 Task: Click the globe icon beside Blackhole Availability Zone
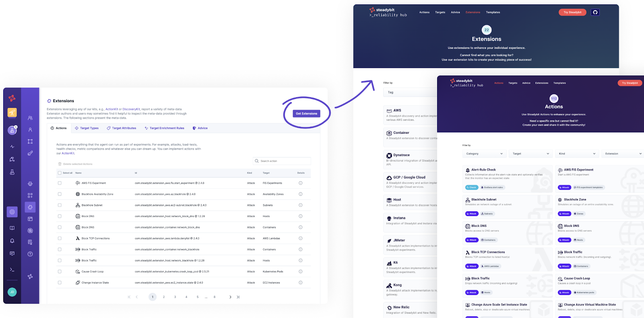78,194
